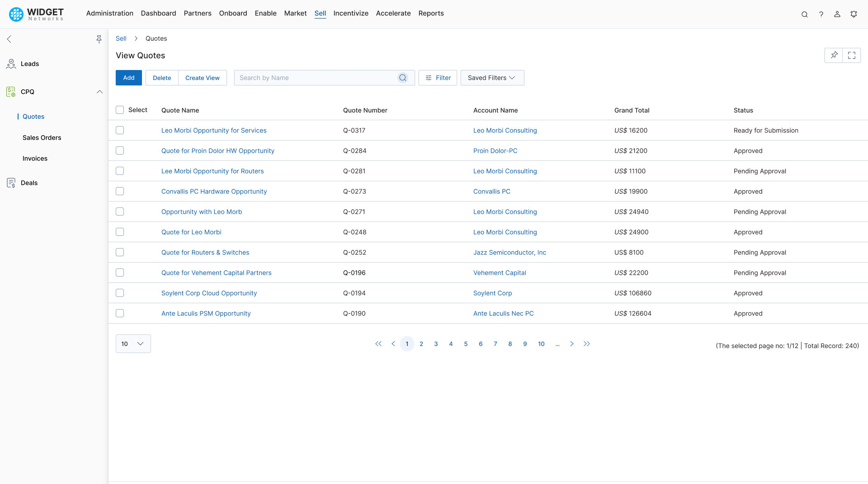Click the ellipsis for more pages
868x484 pixels.
pyautogui.click(x=557, y=344)
